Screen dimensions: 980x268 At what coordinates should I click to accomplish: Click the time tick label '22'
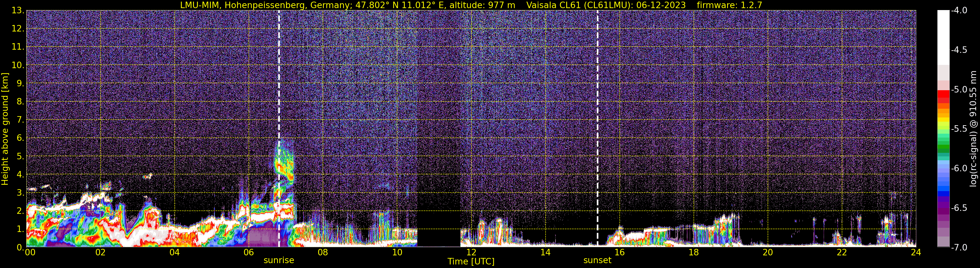pos(842,252)
